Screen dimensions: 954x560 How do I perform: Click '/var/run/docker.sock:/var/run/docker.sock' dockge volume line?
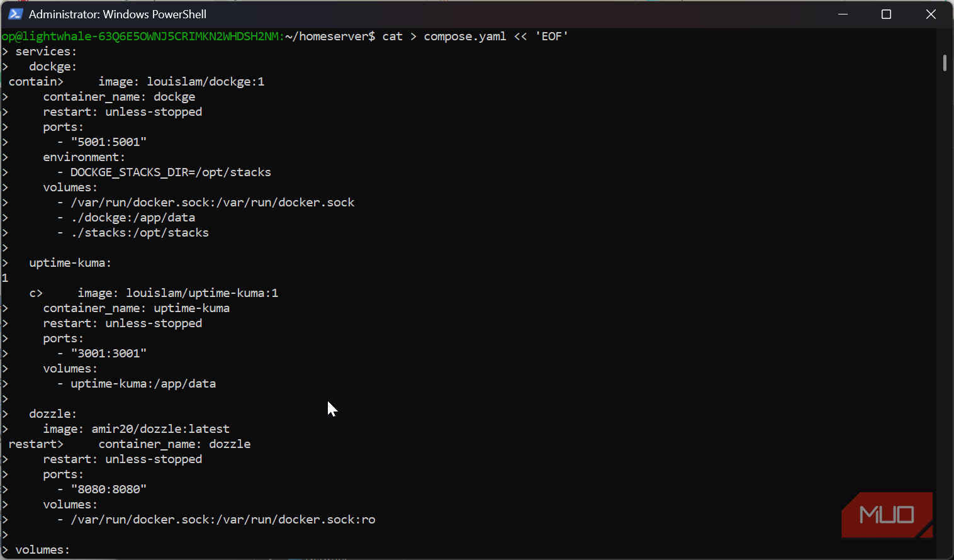click(213, 203)
